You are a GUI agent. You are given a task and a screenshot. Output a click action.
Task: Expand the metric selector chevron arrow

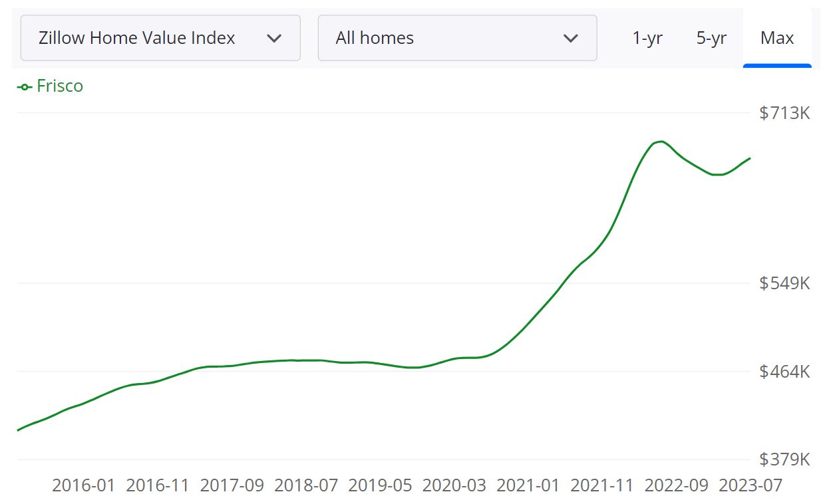pos(274,38)
